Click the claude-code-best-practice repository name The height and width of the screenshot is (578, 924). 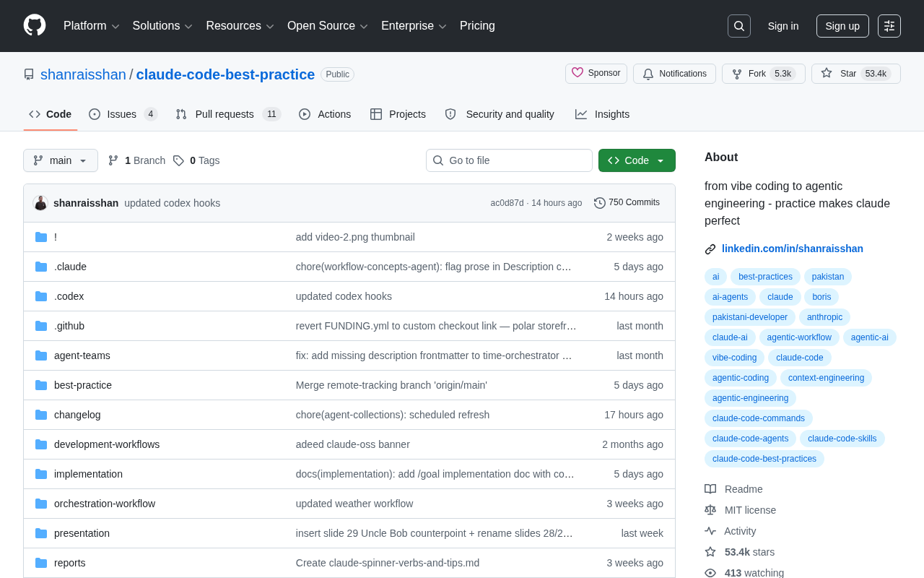[225, 74]
